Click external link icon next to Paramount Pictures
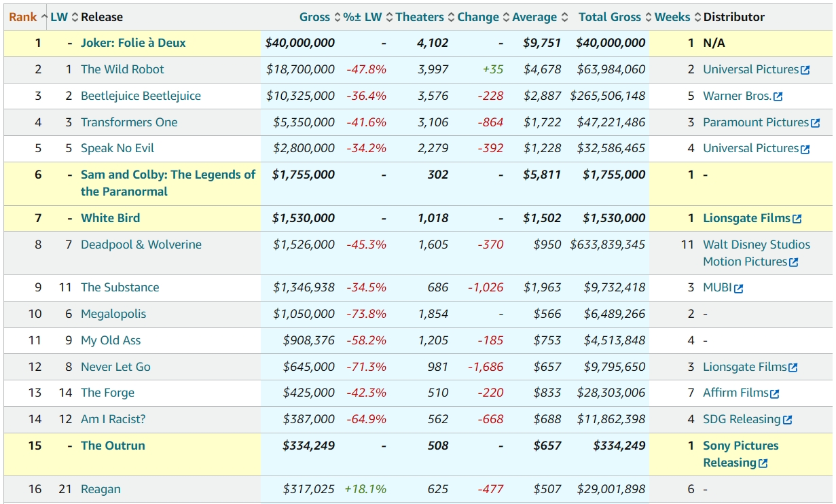Image resolution: width=836 pixels, height=504 pixels. (x=816, y=123)
